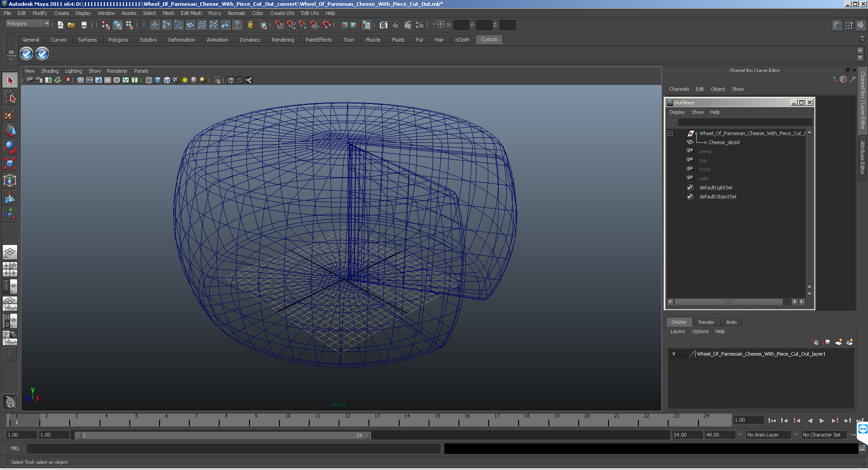Screen dimensions: 868x470
Task: Toggle the viewport grid icon
Action: 80,80
